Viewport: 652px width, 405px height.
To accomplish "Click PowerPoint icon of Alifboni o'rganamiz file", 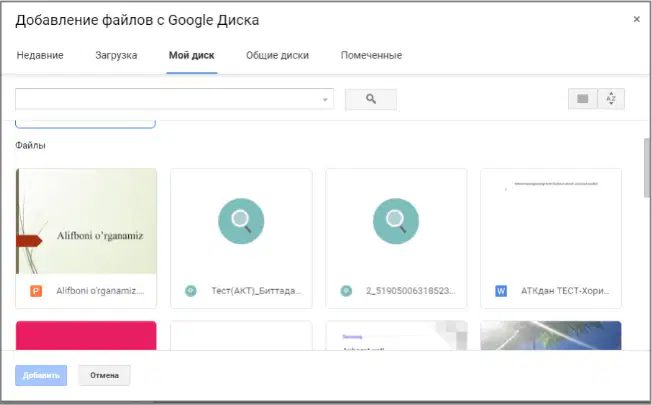I will point(36,291).
